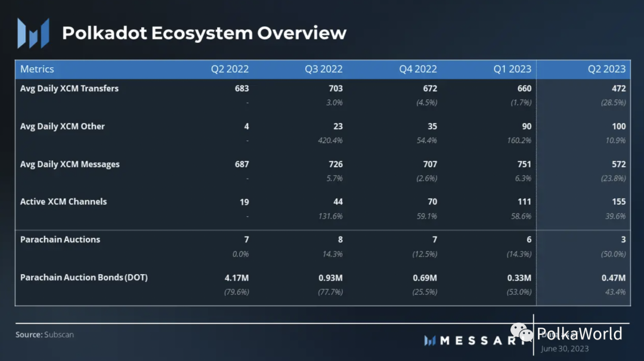Click the value 703 under Q3 2022
This screenshot has height=361, width=644.
point(336,89)
